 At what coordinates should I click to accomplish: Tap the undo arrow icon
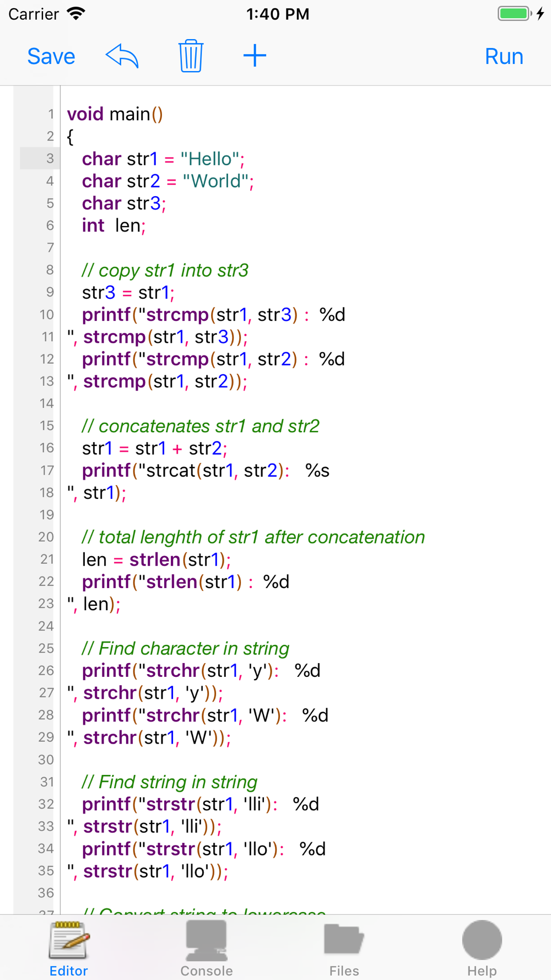122,56
